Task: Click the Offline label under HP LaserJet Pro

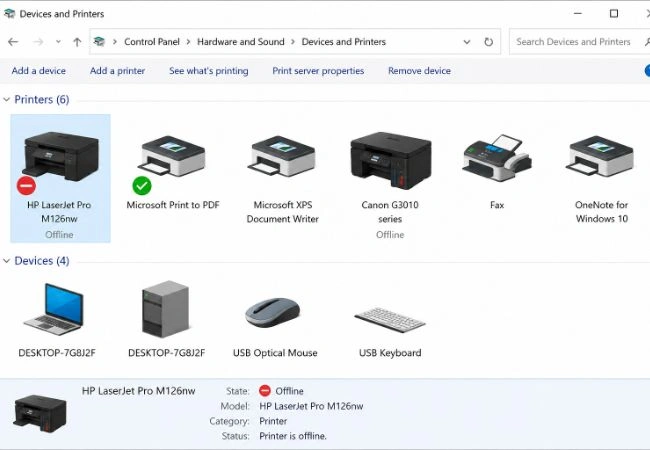Action: 59,235
